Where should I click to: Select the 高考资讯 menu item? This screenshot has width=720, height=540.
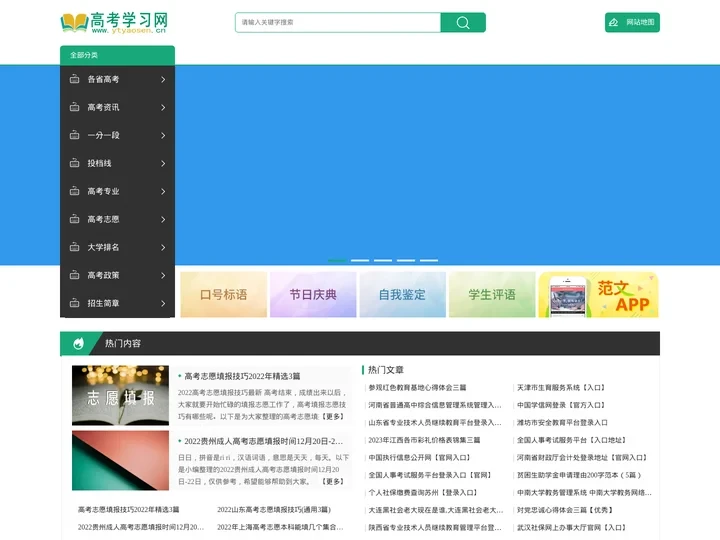click(x=117, y=107)
